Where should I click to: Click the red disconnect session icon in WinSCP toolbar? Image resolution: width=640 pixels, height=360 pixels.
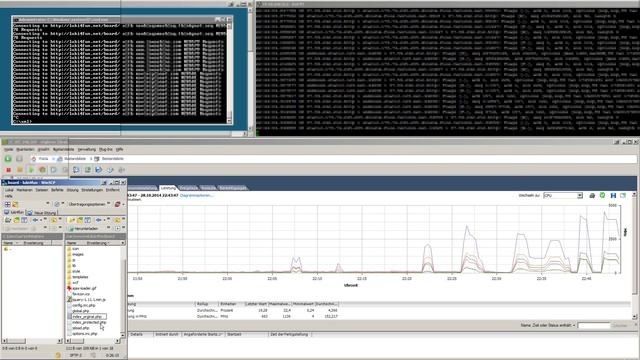118,204
